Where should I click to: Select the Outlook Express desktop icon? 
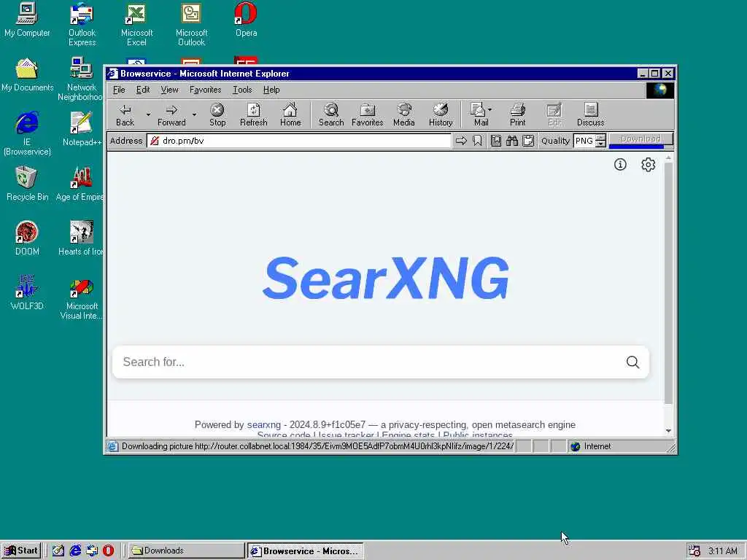point(82,24)
